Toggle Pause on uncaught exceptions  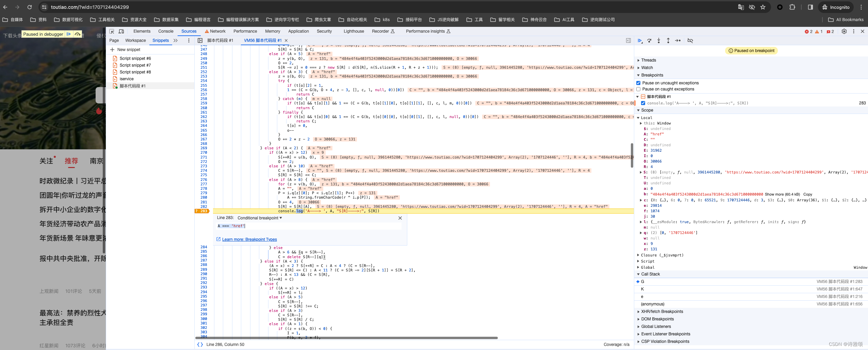coord(638,83)
